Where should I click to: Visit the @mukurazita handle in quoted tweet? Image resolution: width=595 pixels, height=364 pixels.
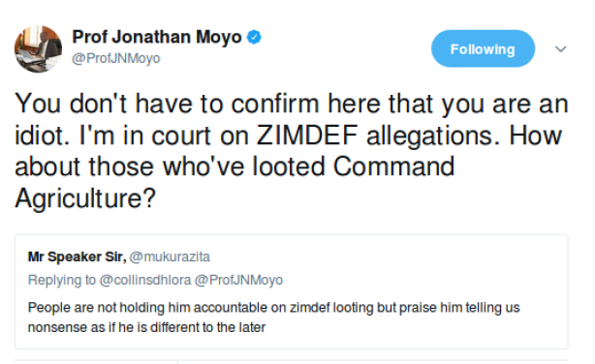(170, 257)
